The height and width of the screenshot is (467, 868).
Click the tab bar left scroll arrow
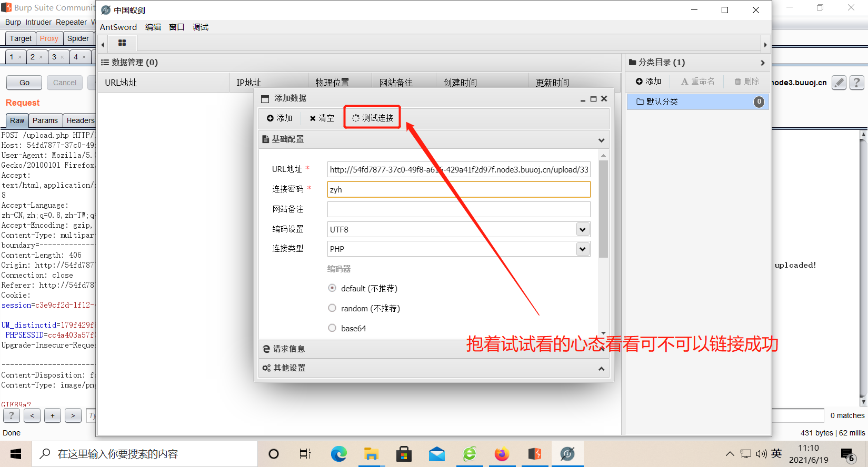103,45
